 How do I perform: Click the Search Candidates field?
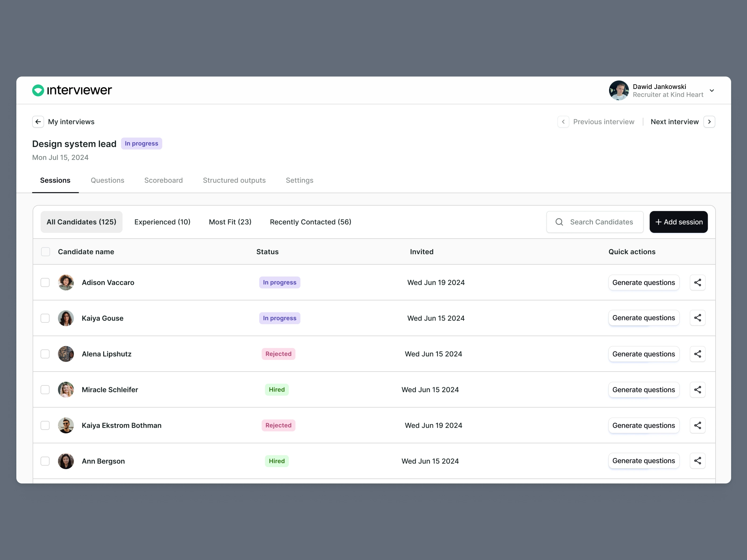[x=601, y=222]
